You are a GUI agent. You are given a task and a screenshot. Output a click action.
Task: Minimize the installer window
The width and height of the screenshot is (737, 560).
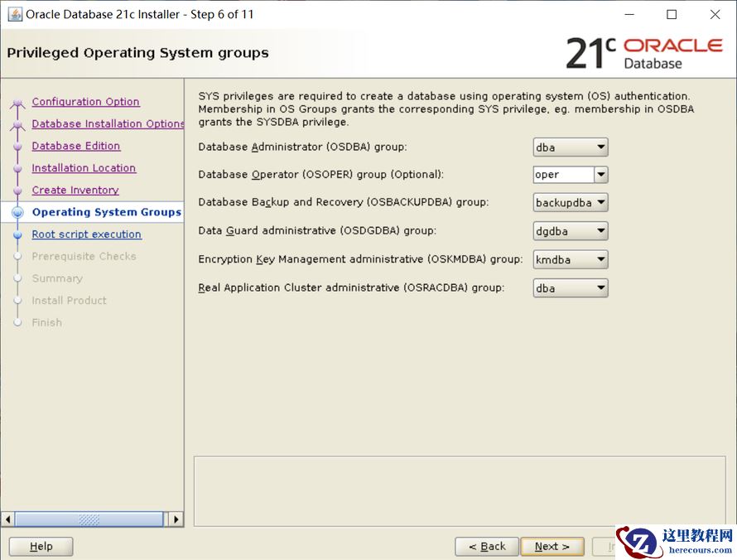[x=629, y=15]
